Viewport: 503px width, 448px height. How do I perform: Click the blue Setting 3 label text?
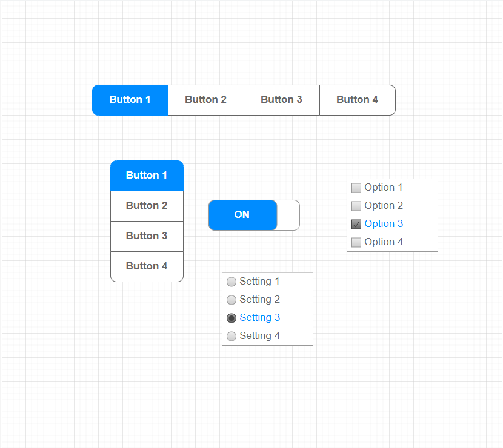coord(260,318)
